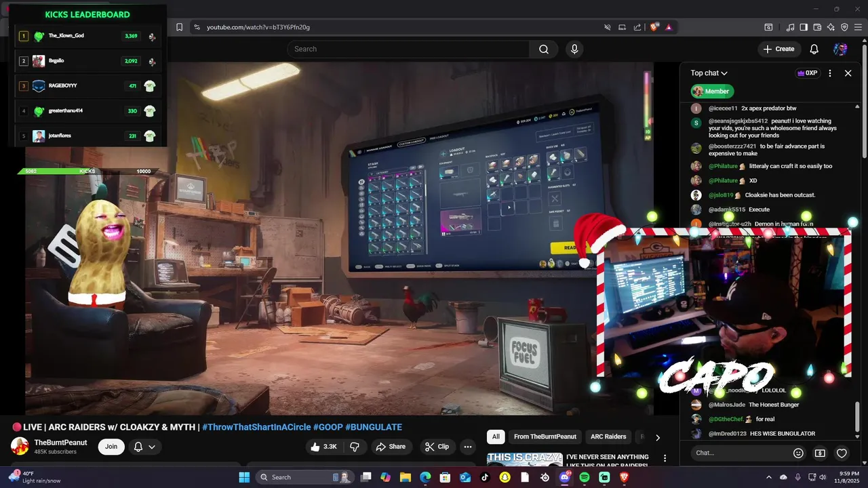Click the Clip scissors button
This screenshot has height=488, width=868.
(437, 447)
